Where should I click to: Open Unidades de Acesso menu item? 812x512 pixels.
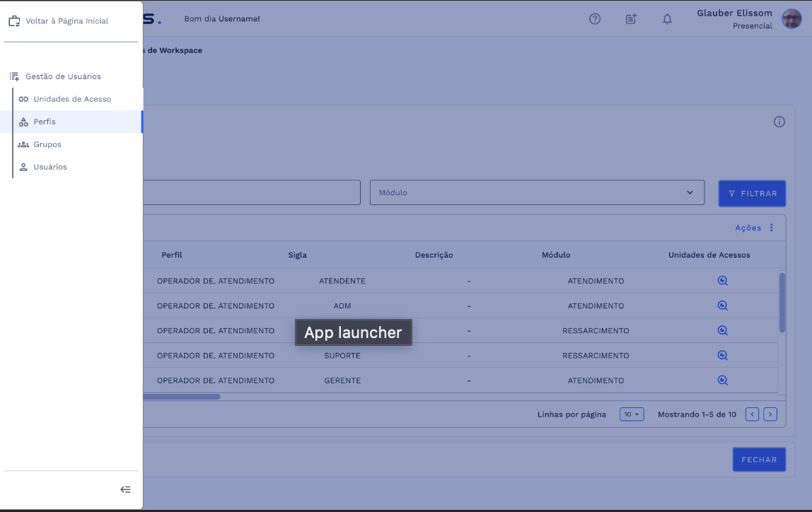point(72,99)
